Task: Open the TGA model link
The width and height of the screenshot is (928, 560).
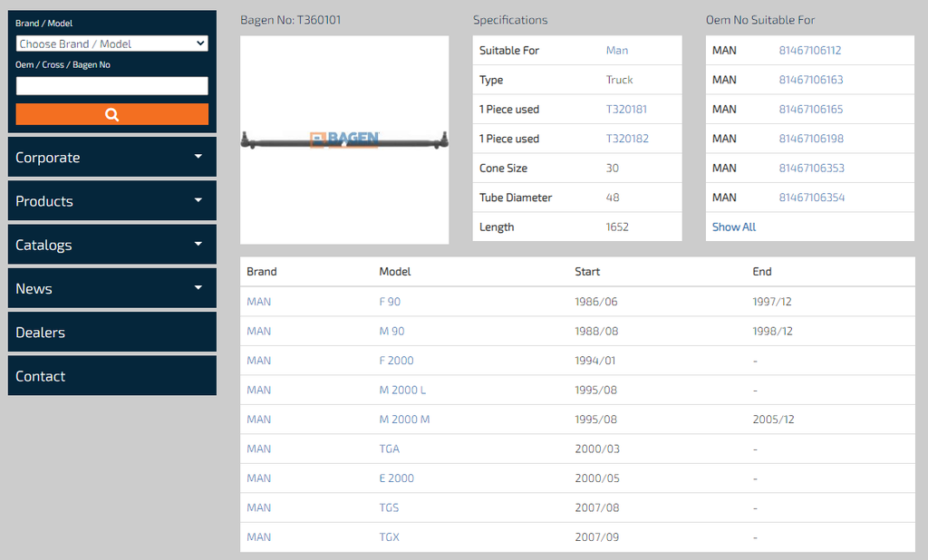Action: (x=390, y=449)
